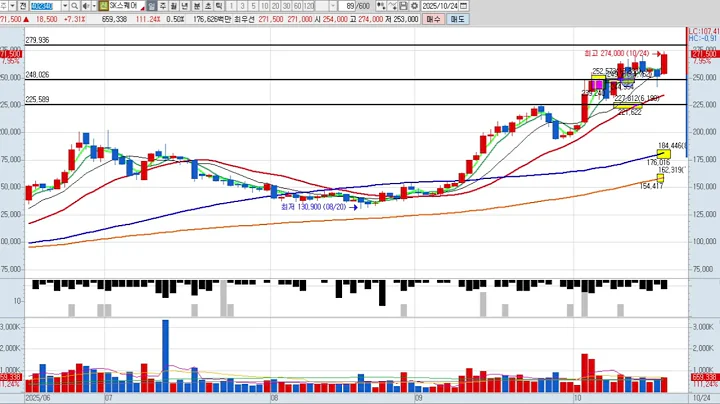Click the blank custom interval input box
This screenshot has height=404, width=720.
click(322, 6)
